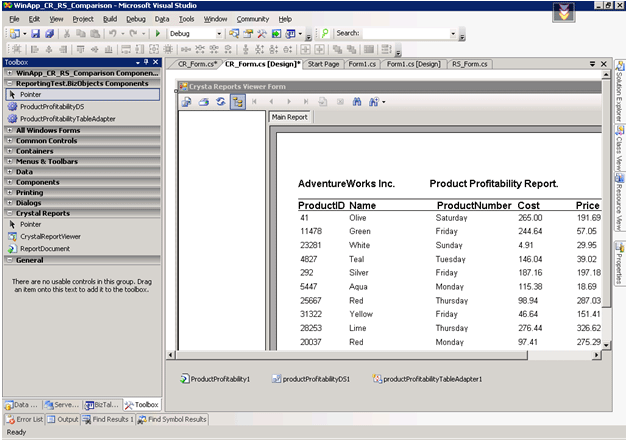Open Error List panel tab
Screen dimensions: 629x441
(x=25, y=420)
